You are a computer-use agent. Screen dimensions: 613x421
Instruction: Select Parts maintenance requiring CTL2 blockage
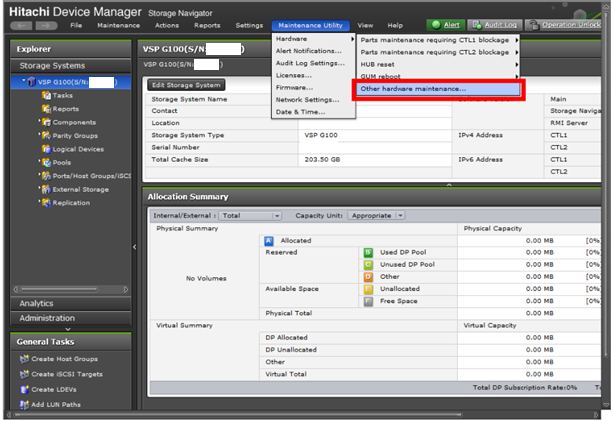click(x=438, y=52)
